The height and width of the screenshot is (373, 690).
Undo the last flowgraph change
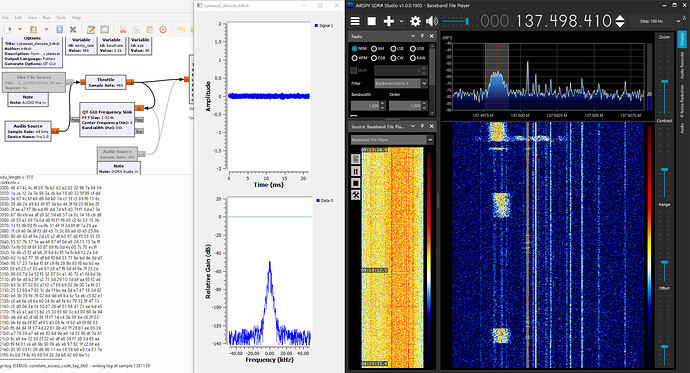click(x=181, y=29)
